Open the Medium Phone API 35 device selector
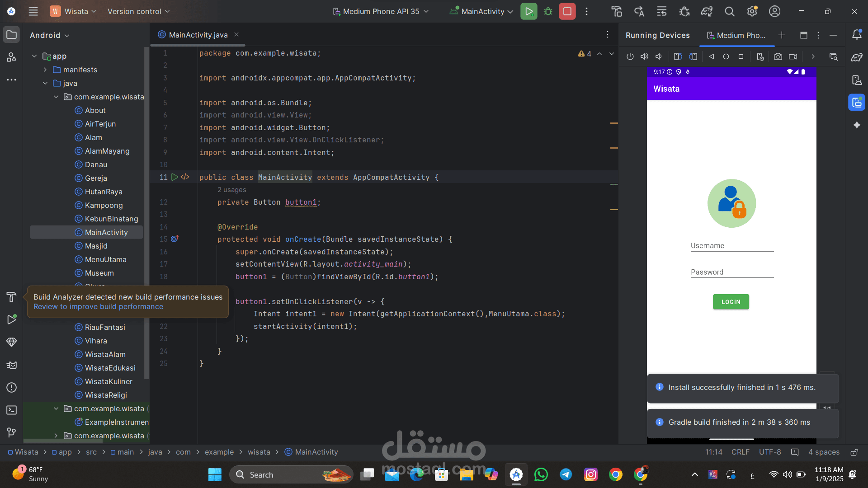 click(381, 11)
